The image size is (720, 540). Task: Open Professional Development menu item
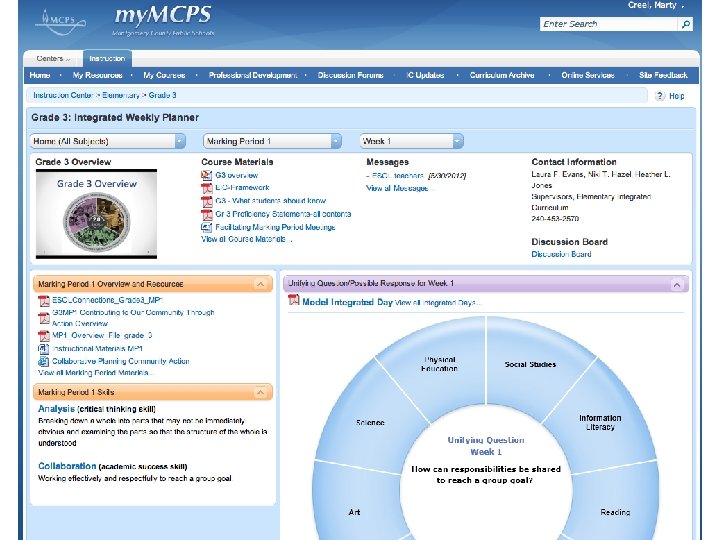(253, 75)
